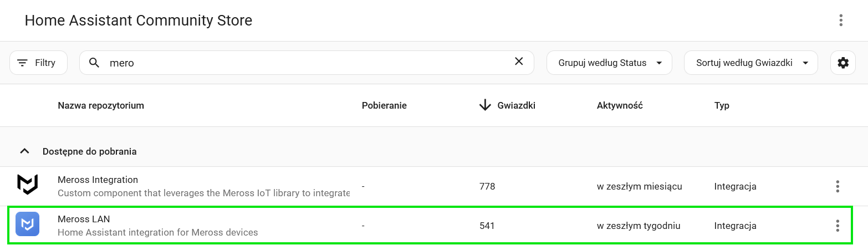Open the Meross LAN three-dot menu
The height and width of the screenshot is (250, 868).
point(838,226)
